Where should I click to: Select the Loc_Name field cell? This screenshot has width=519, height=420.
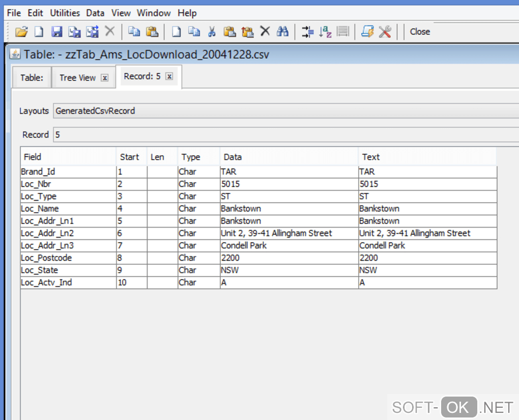68,209
